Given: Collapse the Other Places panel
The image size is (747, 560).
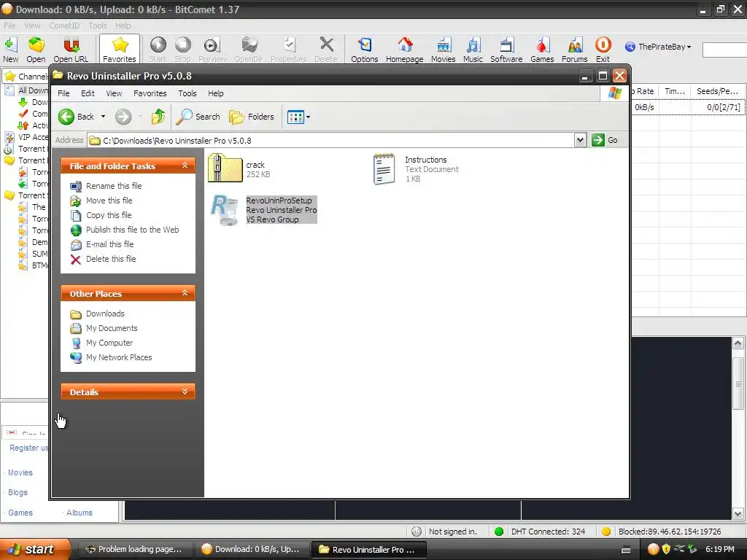Looking at the screenshot, I should (x=185, y=293).
